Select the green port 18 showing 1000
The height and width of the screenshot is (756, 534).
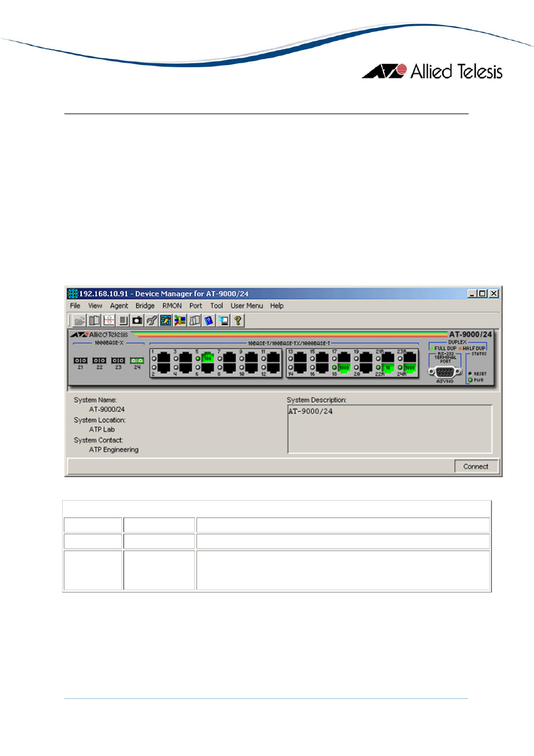344,367
